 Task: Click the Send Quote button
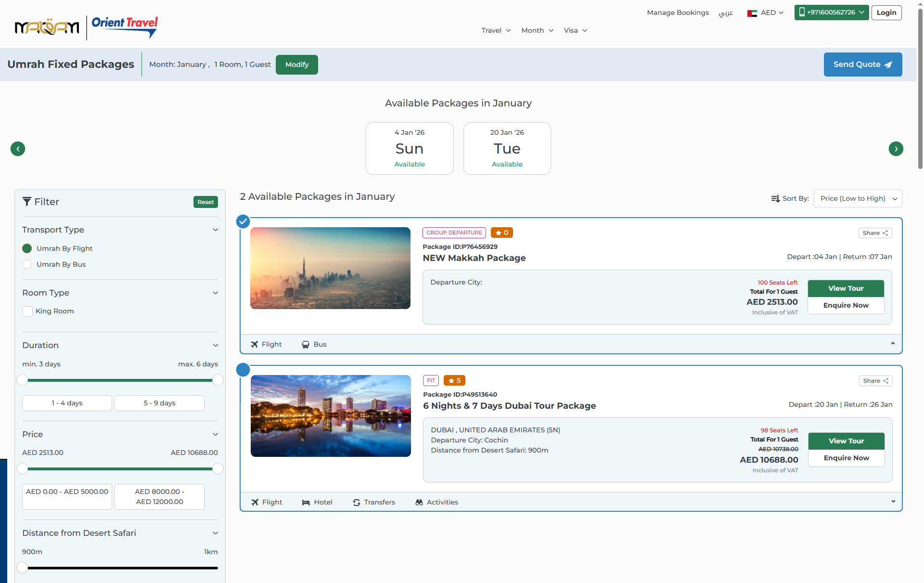coord(862,65)
